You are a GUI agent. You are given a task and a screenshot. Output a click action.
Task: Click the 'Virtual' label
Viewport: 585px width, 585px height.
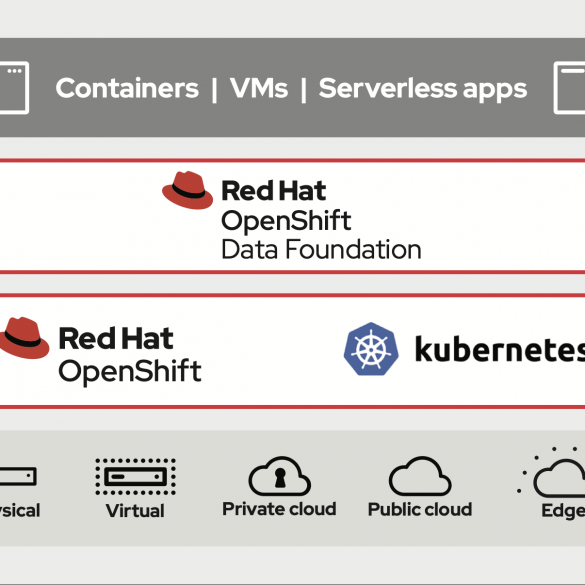pos(135,510)
